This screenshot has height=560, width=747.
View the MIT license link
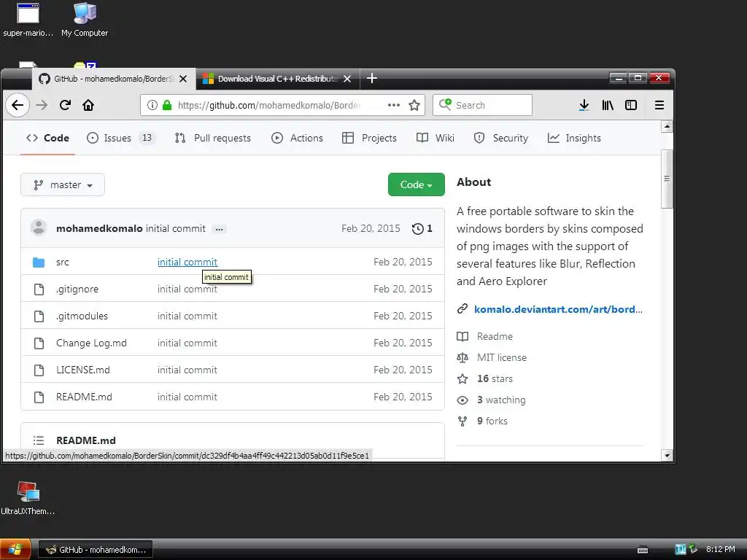pyautogui.click(x=502, y=357)
